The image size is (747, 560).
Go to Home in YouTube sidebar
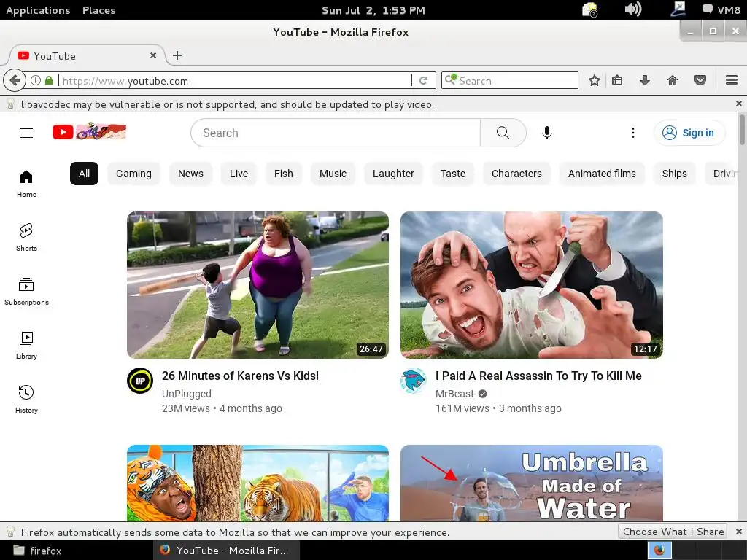(26, 184)
